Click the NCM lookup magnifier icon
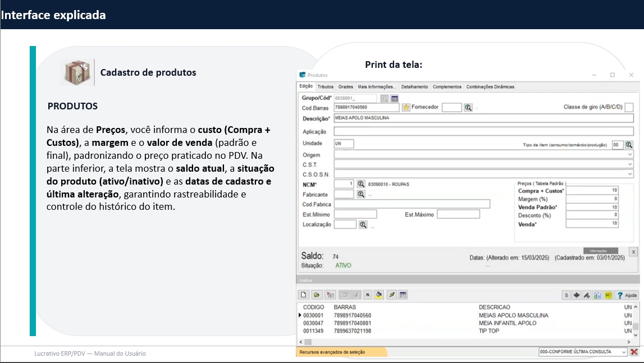This screenshot has width=644, height=363. (361, 184)
